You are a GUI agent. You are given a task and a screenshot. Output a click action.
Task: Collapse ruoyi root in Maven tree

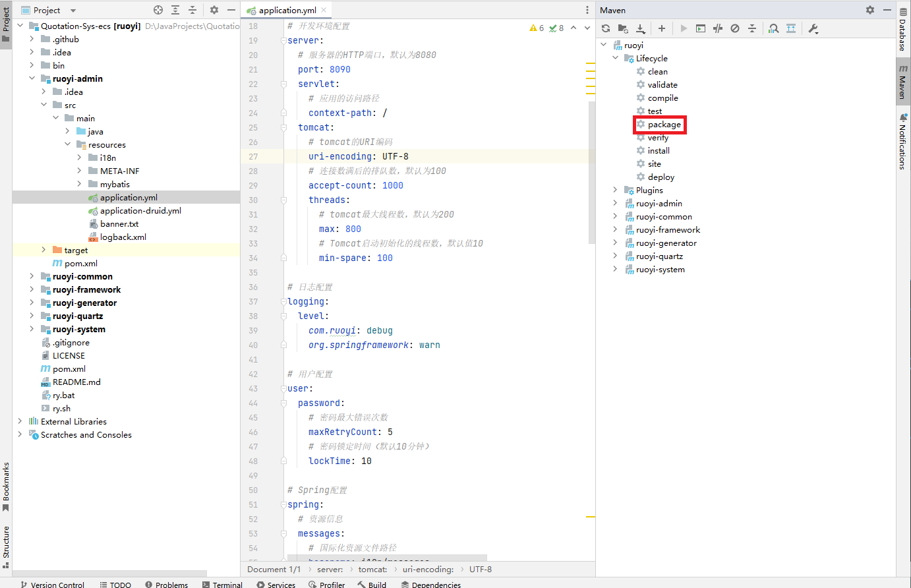coord(604,45)
